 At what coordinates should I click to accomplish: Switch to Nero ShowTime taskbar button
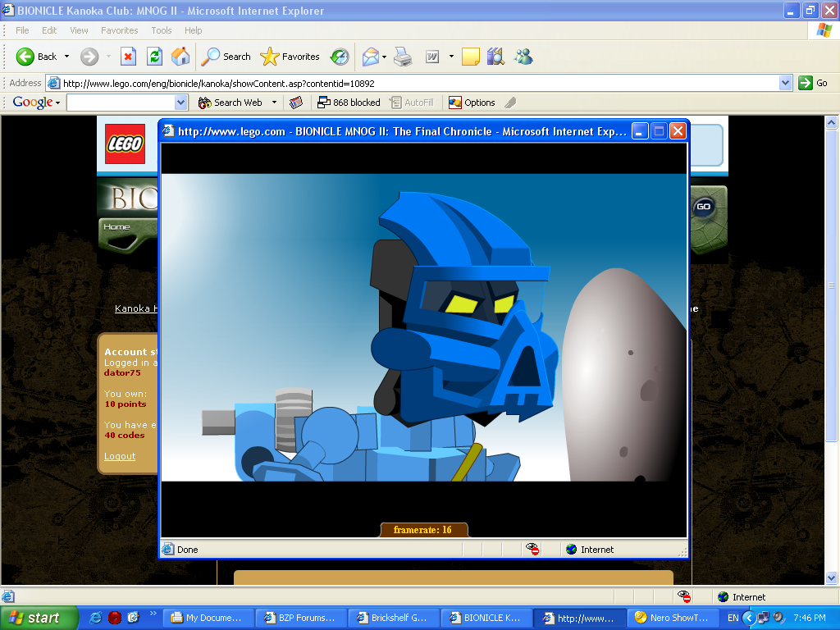coord(672,618)
